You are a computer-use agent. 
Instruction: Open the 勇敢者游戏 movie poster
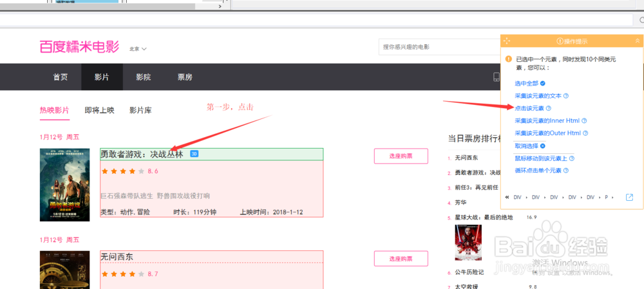pos(65,185)
